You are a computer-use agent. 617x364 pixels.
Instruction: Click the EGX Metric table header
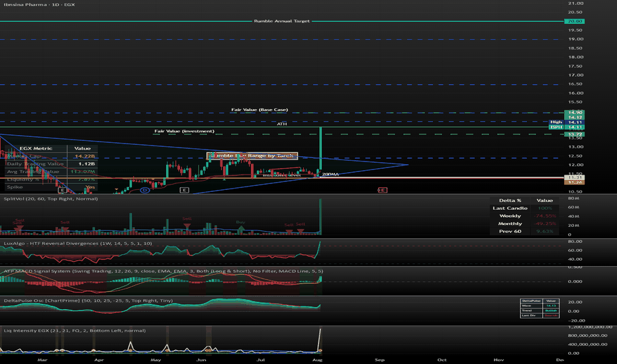click(x=36, y=148)
